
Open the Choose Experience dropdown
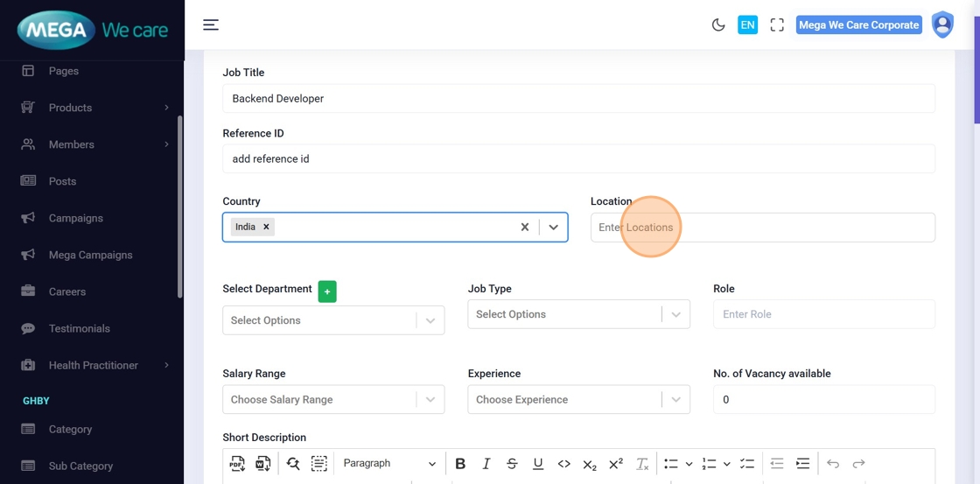pyautogui.click(x=578, y=400)
